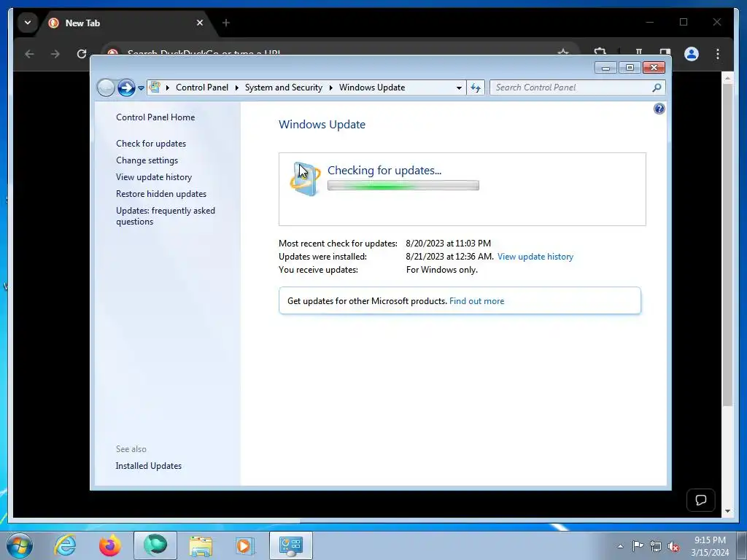Viewport: 747px width, 560px height.
Task: Open Restore hidden updates link
Action: click(x=161, y=194)
